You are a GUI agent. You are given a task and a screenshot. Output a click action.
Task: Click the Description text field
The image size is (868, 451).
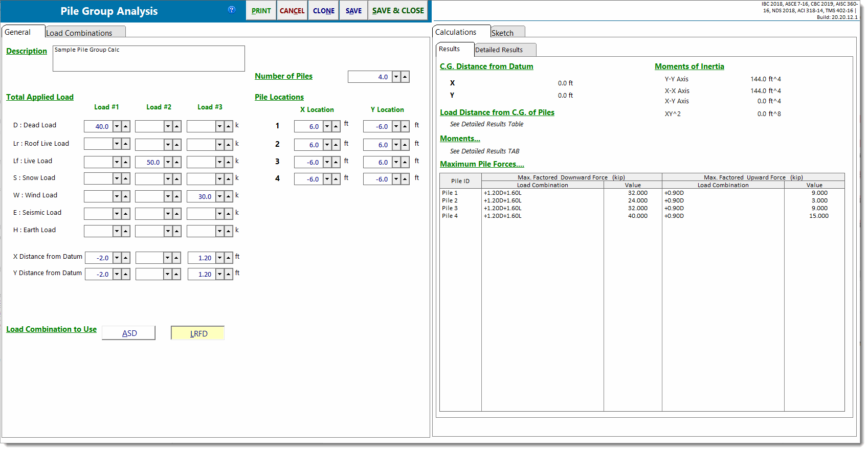(148, 59)
